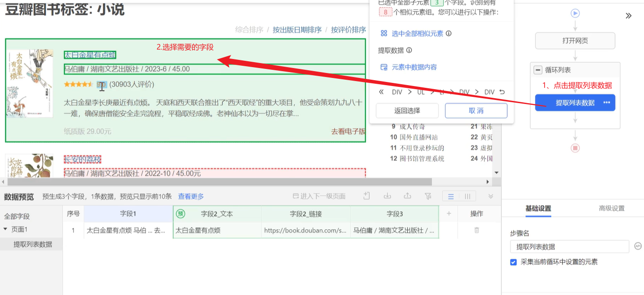The image size is (644, 295).
Task: Click the 步骤名 input field
Action: coord(569,247)
